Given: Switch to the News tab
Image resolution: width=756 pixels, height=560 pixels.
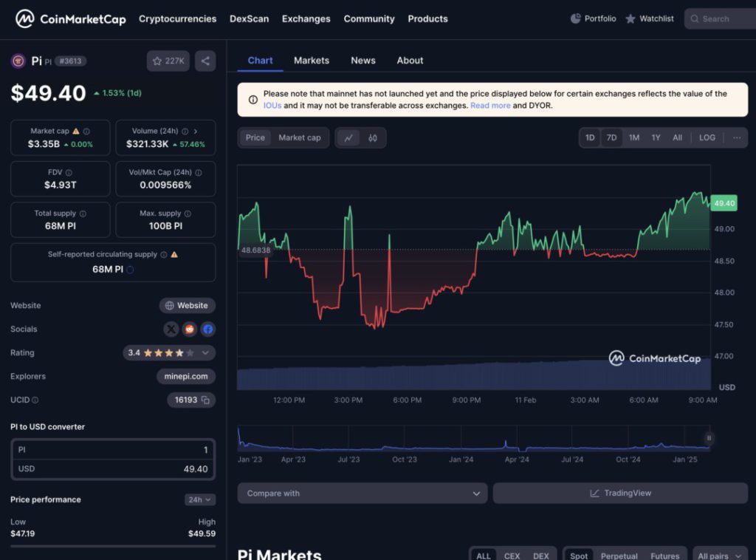Looking at the screenshot, I should pyautogui.click(x=363, y=61).
